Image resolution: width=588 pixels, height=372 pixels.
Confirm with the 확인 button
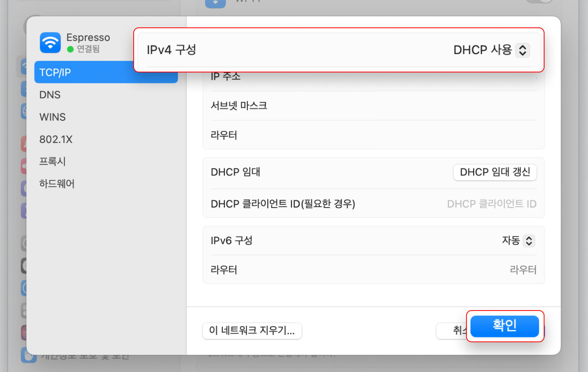505,326
